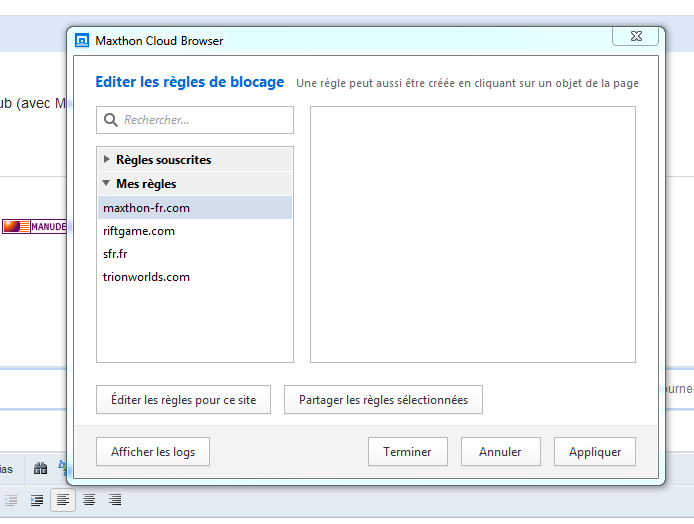Viewport: 694px width, 524px height.
Task: Focus the Rechercher search field
Action: (195, 120)
